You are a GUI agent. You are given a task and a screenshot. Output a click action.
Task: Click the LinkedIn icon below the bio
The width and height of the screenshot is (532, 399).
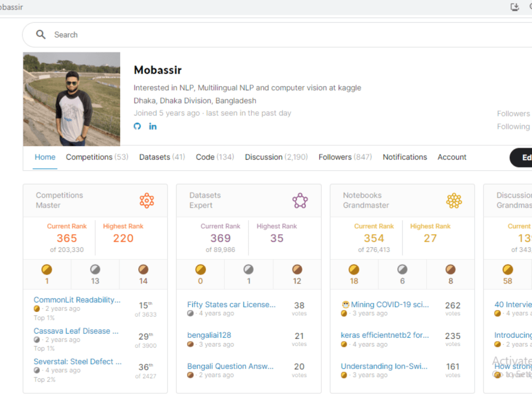153,126
